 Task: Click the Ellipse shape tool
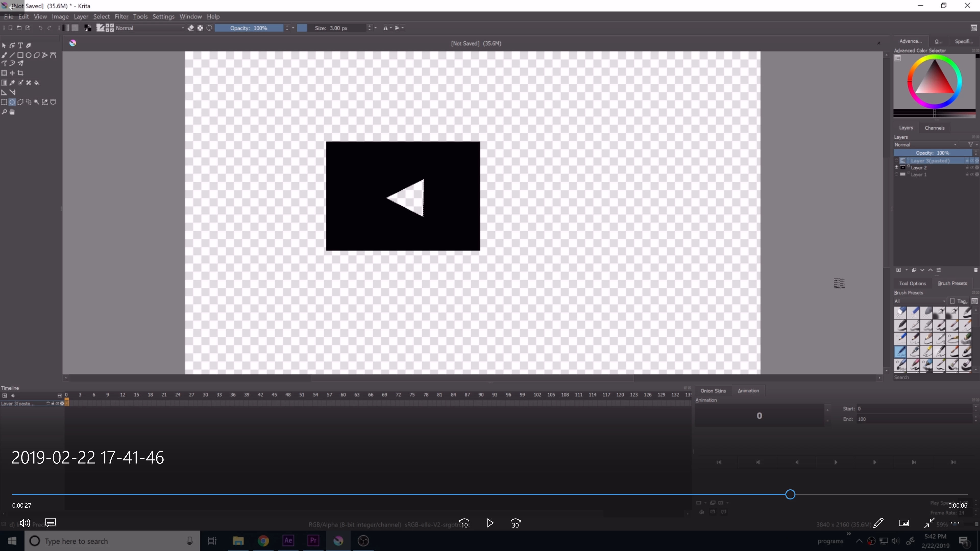click(x=29, y=55)
